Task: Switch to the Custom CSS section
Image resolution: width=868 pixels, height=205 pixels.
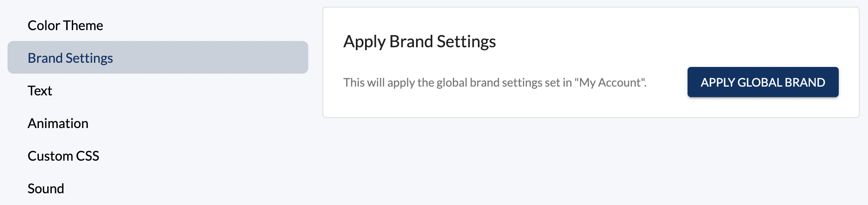Action: [63, 156]
